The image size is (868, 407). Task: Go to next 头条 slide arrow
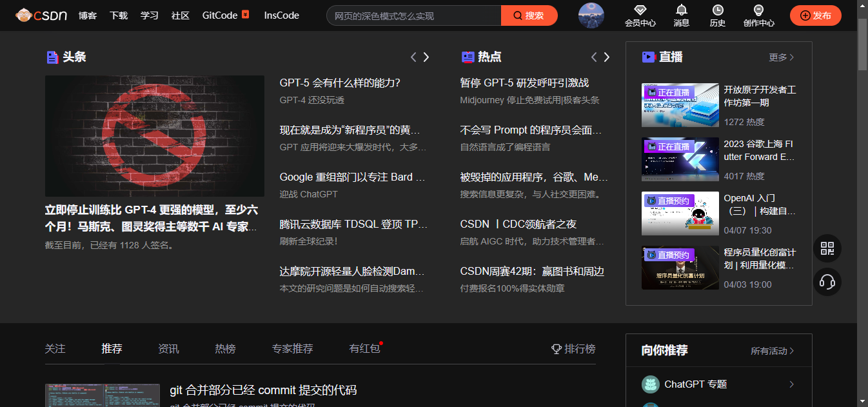[x=426, y=57]
